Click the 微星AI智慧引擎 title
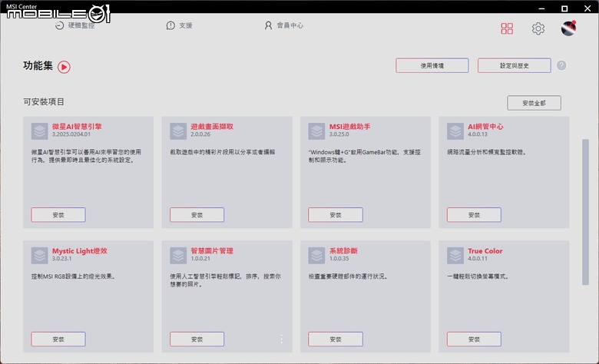Viewport: 599px width, 364px height. [77, 127]
